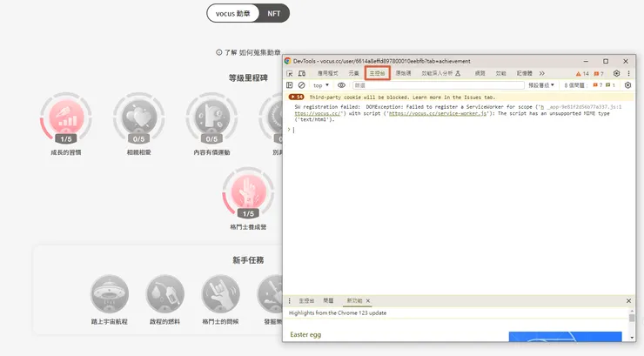Click the drawer vertical scrollbar thumb
Screen dimensions: 644x356
coord(632,319)
